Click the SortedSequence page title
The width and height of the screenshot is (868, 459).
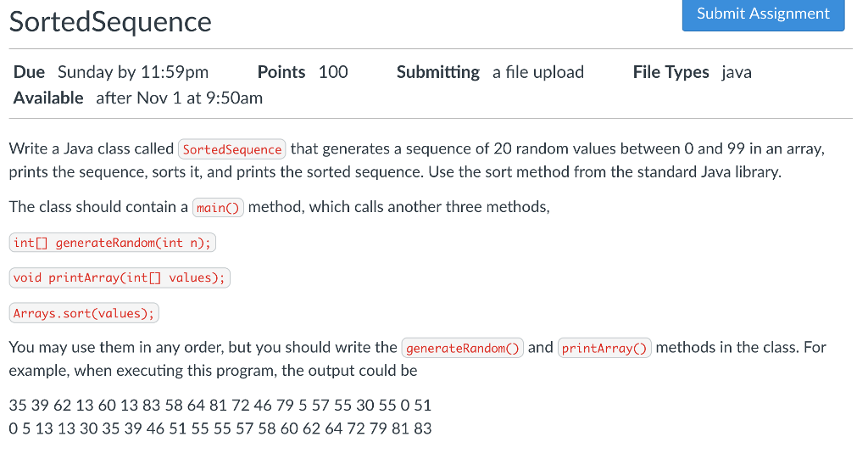110,22
